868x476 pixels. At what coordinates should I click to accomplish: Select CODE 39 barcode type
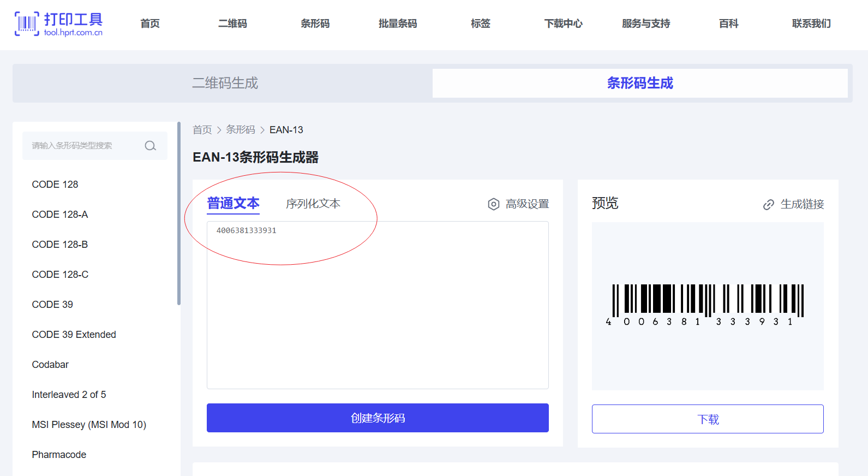(x=52, y=305)
